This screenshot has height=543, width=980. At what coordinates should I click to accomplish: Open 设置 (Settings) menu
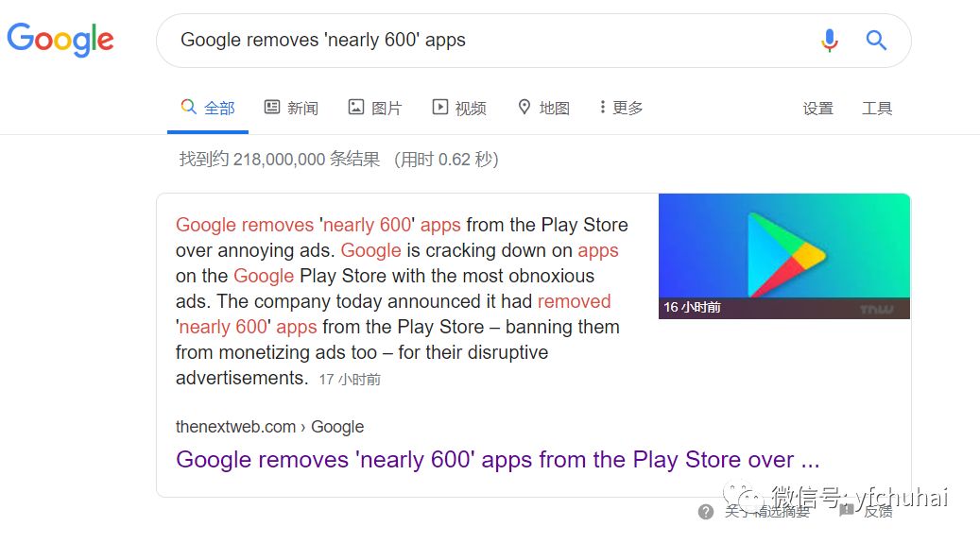[x=818, y=109]
